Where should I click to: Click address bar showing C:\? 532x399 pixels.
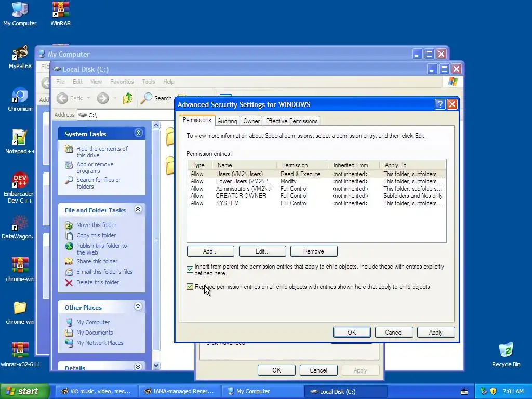tap(126, 115)
